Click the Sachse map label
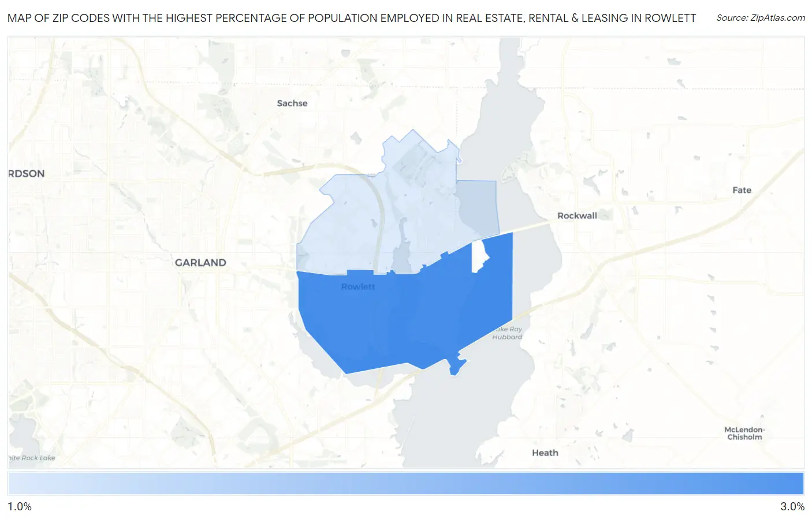The height and width of the screenshot is (519, 812). click(x=292, y=103)
